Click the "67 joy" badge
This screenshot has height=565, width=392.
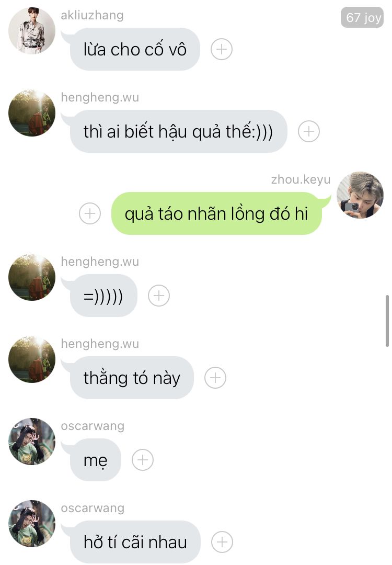click(362, 17)
